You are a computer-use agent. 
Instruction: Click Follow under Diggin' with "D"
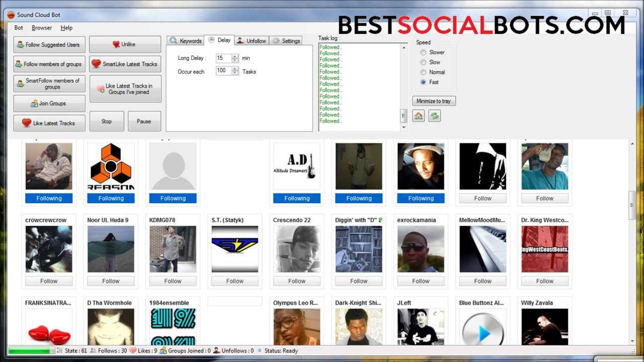[x=359, y=281]
